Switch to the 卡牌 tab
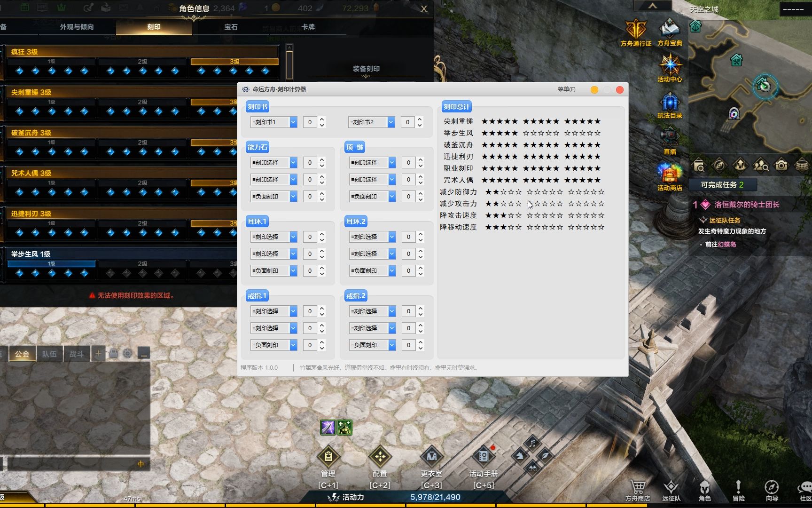Screen dimensions: 812x508 [x=308, y=27]
